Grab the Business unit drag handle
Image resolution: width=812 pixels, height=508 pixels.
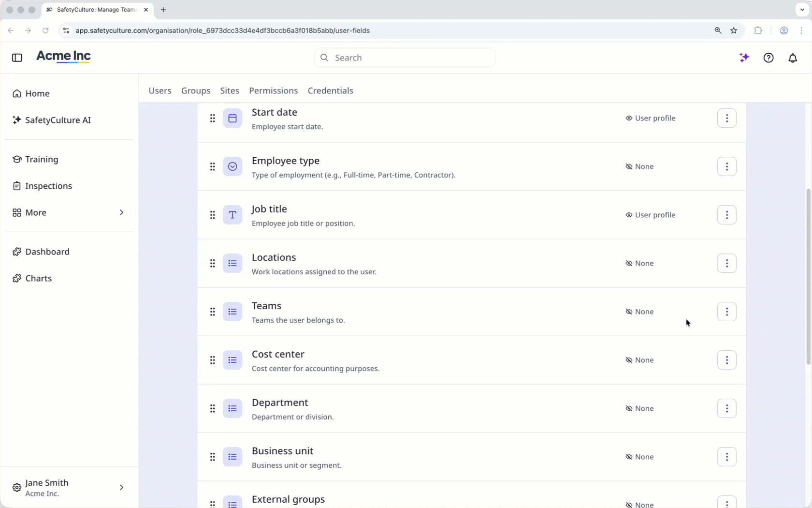tap(212, 457)
